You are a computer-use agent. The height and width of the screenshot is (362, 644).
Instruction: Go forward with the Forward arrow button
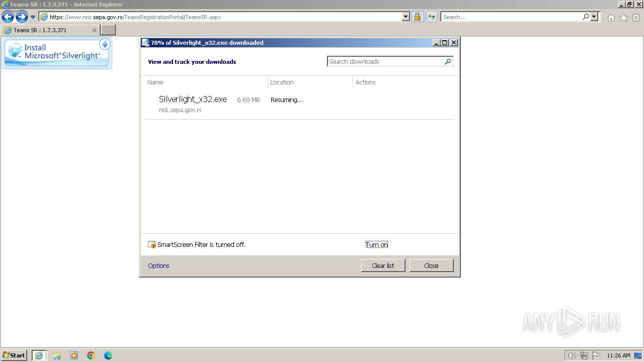coord(22,17)
